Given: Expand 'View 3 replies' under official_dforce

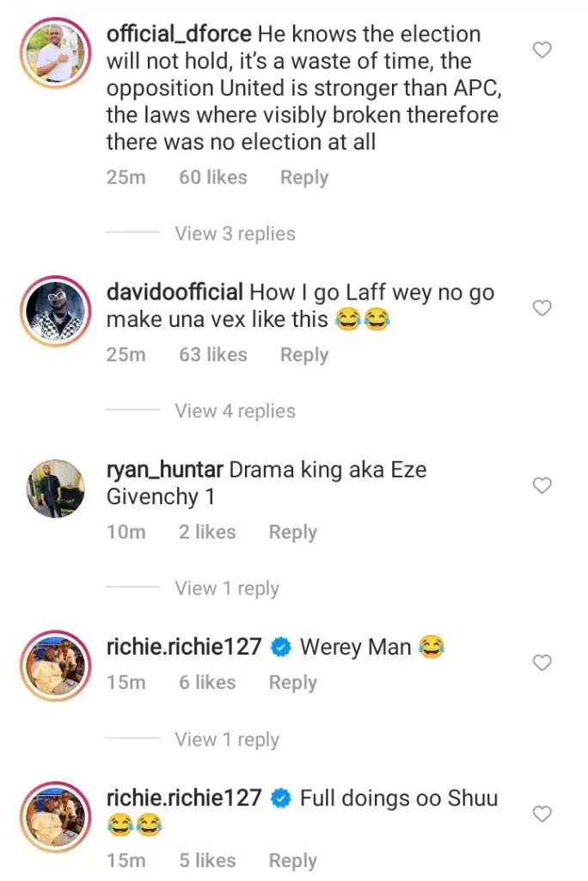Looking at the screenshot, I should 235,234.
